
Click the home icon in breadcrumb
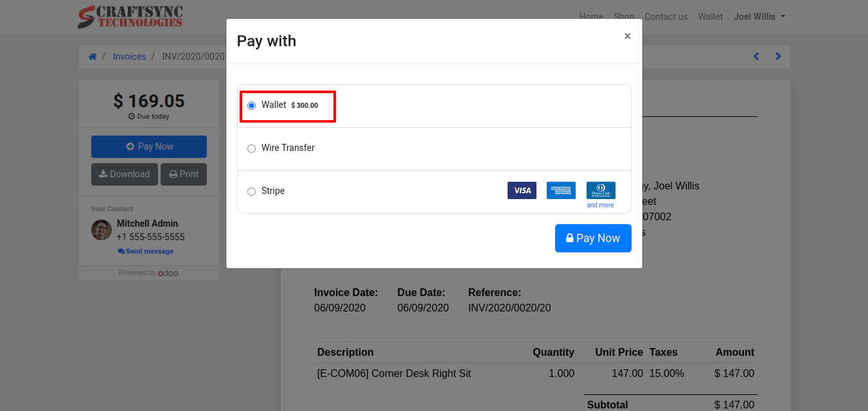93,57
